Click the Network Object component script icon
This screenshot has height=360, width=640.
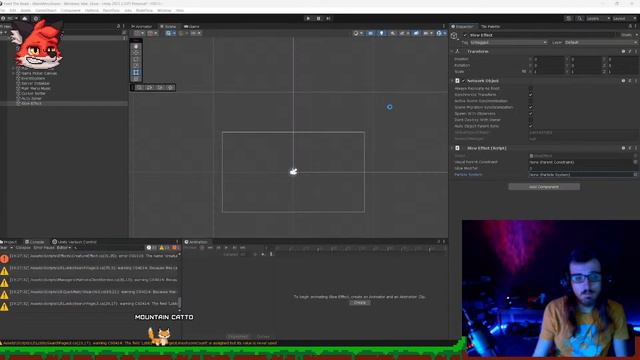(458, 81)
